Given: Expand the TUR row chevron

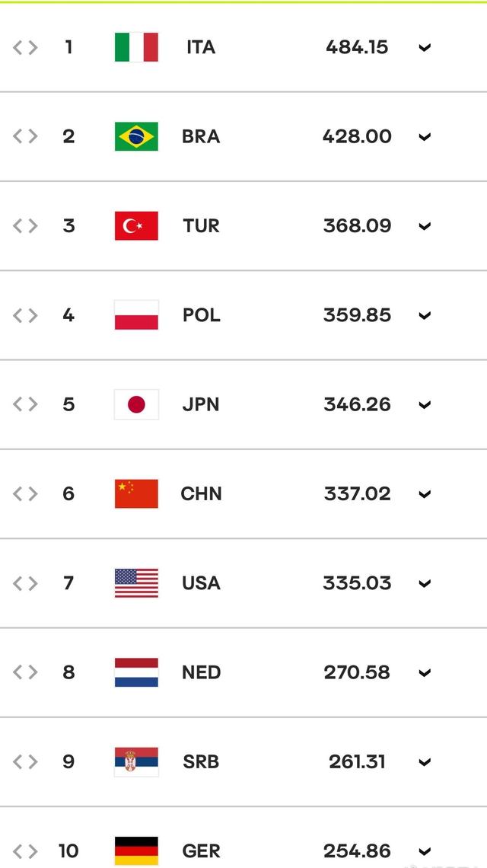Looking at the screenshot, I should 425,226.
